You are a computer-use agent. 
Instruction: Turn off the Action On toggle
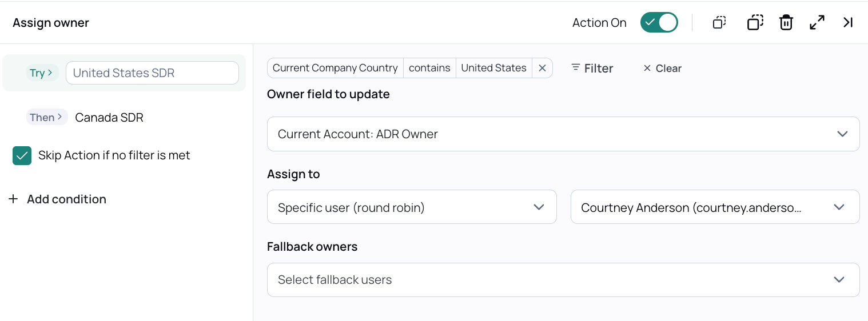tap(659, 23)
